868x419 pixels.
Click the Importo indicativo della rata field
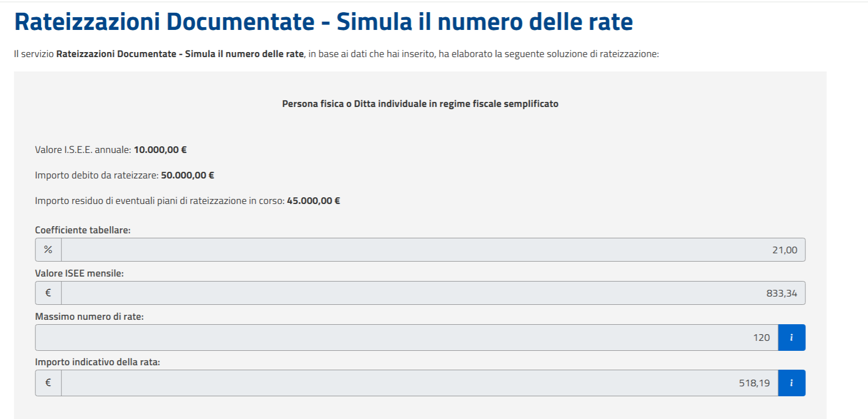(419, 382)
